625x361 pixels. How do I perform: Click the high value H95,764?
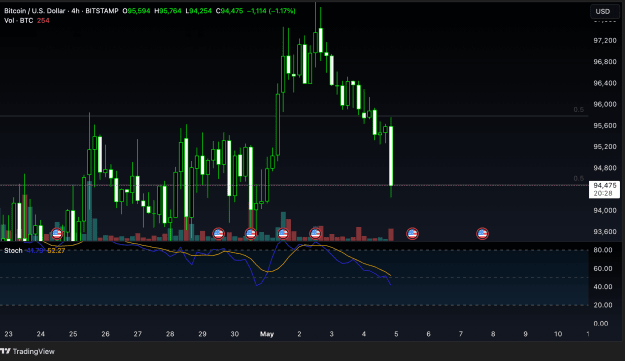click(168, 11)
